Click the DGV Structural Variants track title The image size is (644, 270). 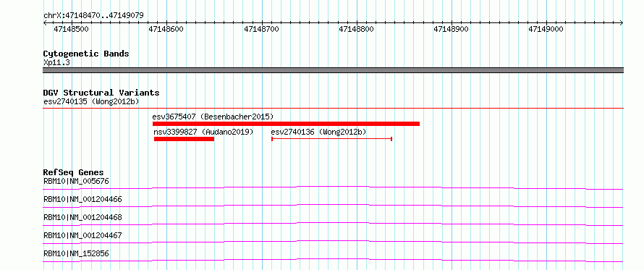tap(101, 93)
